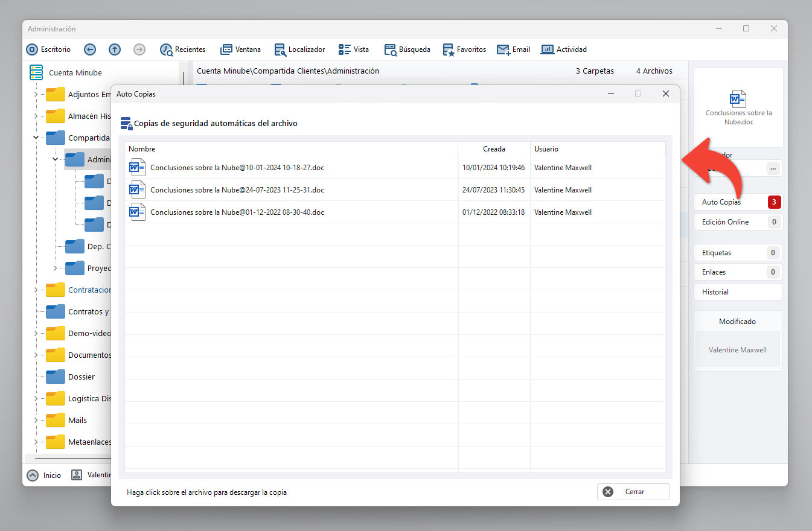Open Edición Online in side panel

(x=738, y=222)
